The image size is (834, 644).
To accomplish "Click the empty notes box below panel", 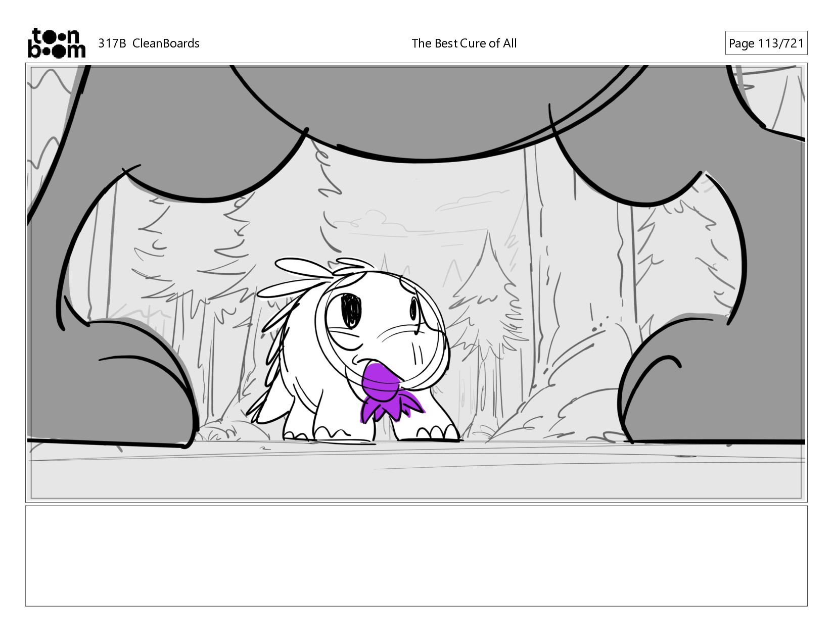I will click(x=416, y=556).
